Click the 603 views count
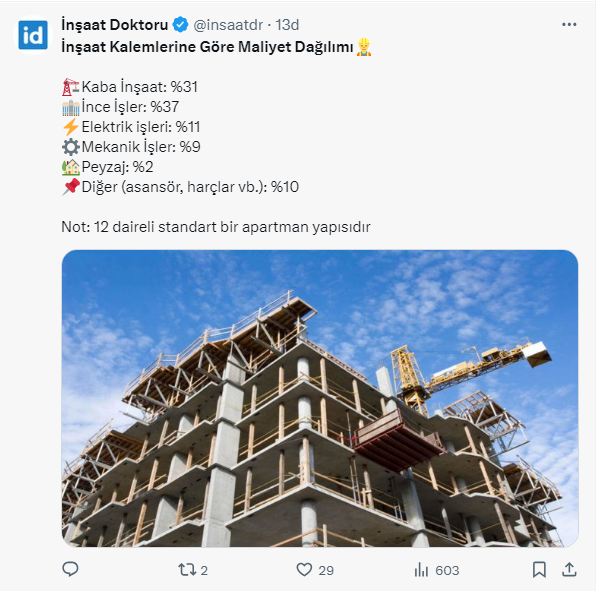Viewport: 601px width, 591px height. pyautogui.click(x=447, y=570)
